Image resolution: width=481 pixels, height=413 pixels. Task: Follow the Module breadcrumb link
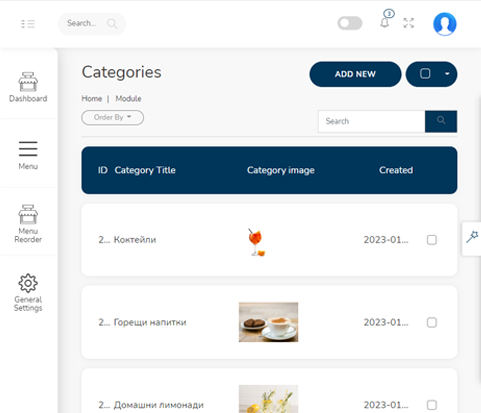[128, 99]
